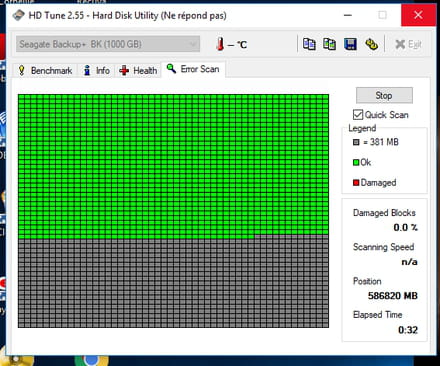Open options with the yellow tool icon
Viewport: 440px width, 366px height.
(371, 44)
